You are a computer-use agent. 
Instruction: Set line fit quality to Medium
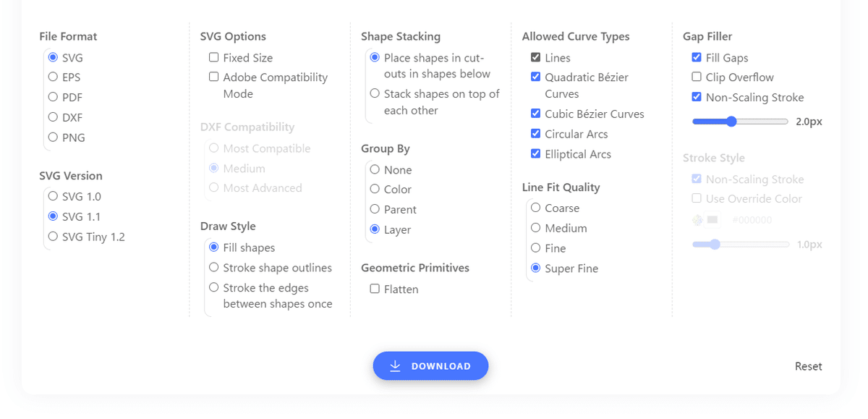tap(536, 228)
